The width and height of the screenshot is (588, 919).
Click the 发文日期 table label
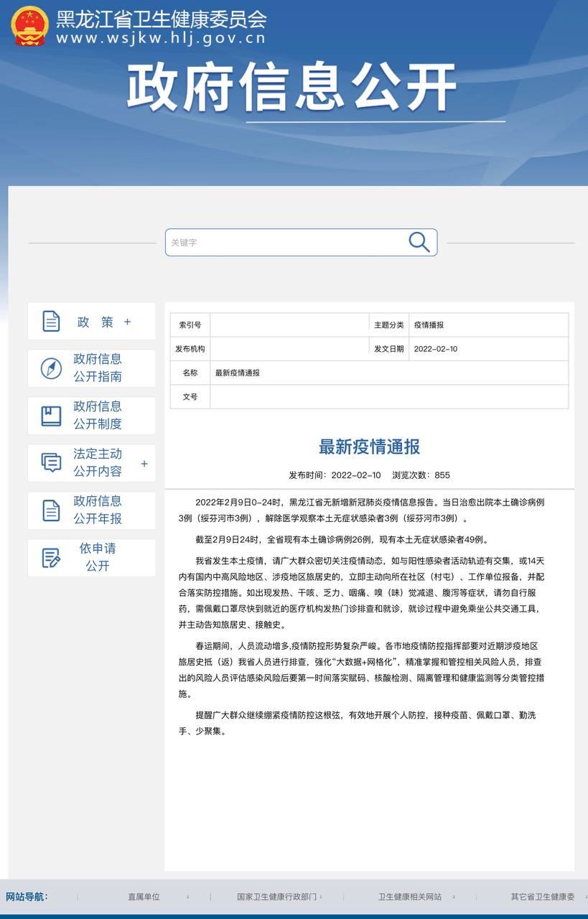[389, 349]
